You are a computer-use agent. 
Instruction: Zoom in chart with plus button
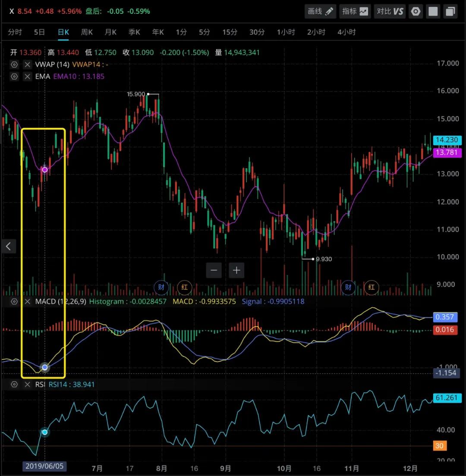click(236, 271)
